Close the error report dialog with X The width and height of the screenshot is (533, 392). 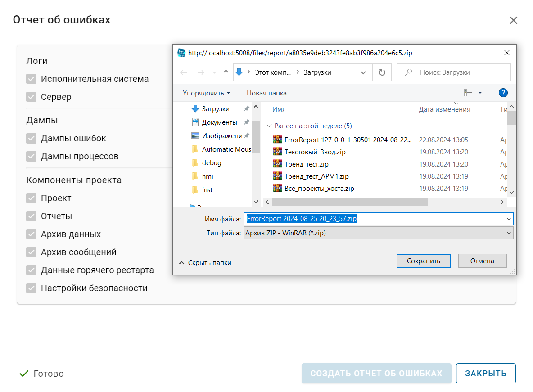513,20
